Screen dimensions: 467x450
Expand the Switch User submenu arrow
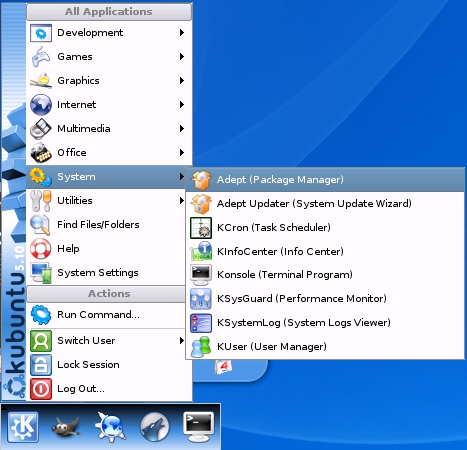pos(182,340)
